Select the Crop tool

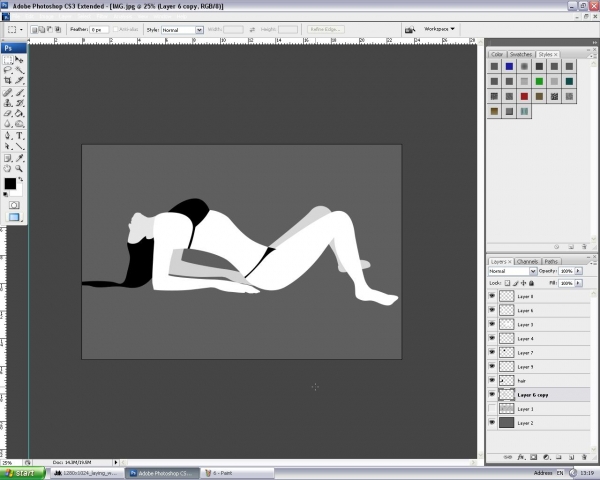pos(8,80)
